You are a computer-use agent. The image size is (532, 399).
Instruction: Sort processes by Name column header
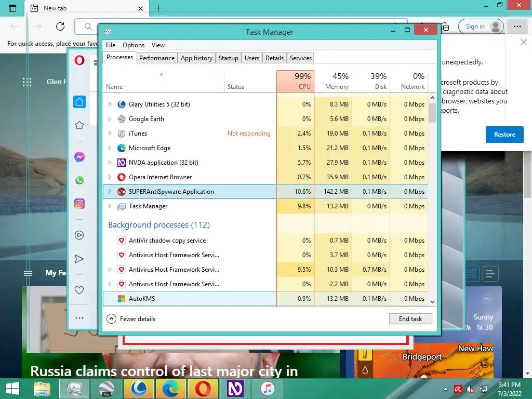163,81
